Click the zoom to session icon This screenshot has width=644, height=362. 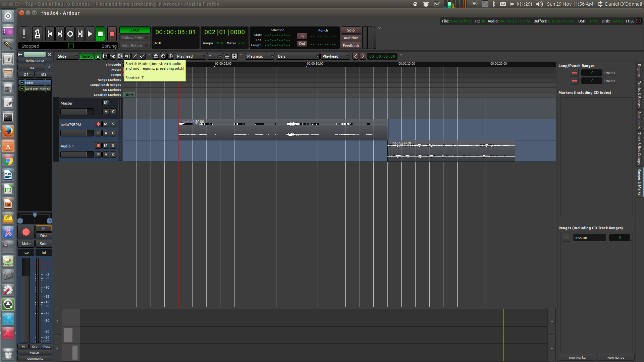point(171,56)
